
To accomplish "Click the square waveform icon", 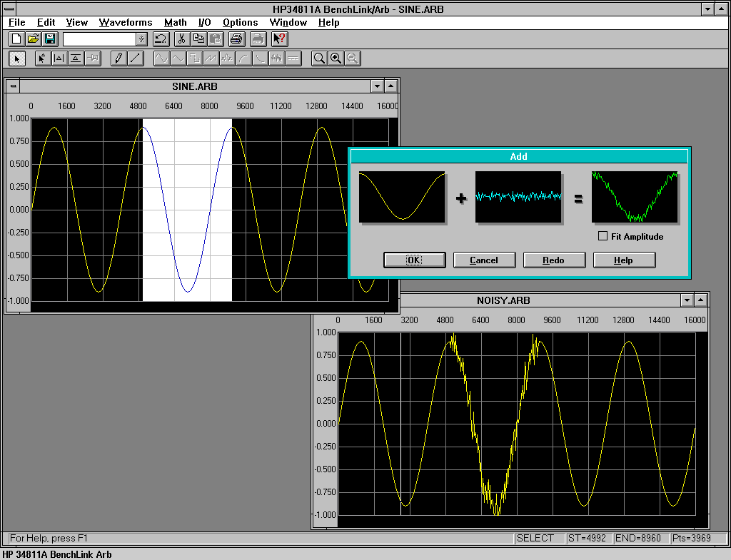I will [194, 58].
